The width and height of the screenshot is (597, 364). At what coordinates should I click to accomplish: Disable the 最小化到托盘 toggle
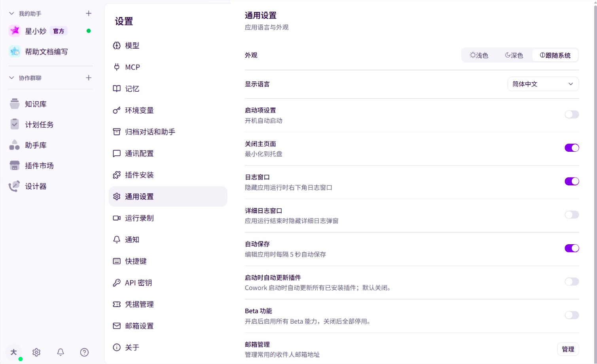point(572,148)
